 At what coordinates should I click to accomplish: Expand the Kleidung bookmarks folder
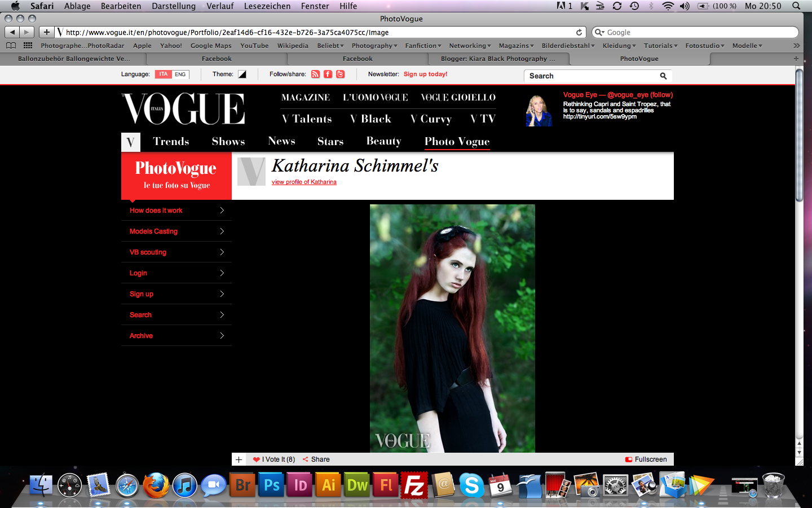(619, 46)
